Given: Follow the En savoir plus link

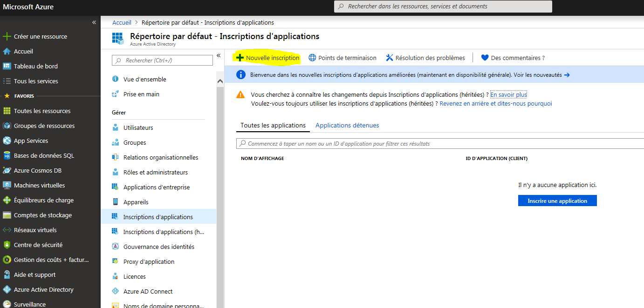Looking at the screenshot, I should 508,94.
